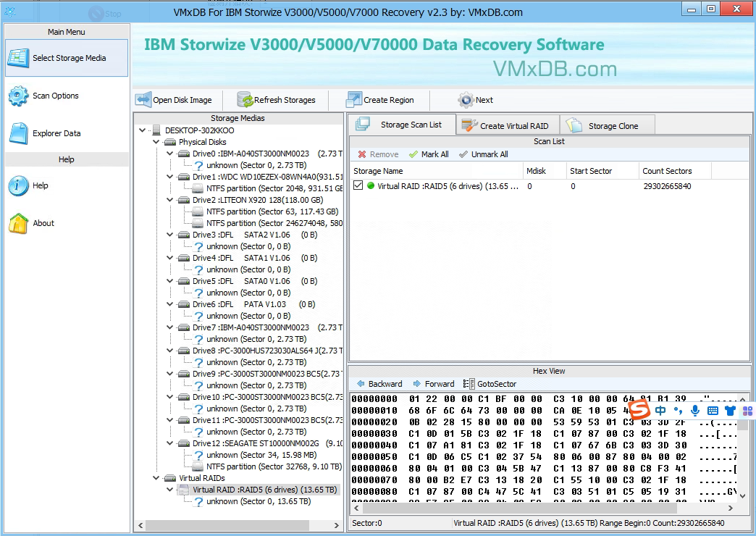756x536 pixels.
Task: Go Backward in Hex View
Action: (379, 384)
